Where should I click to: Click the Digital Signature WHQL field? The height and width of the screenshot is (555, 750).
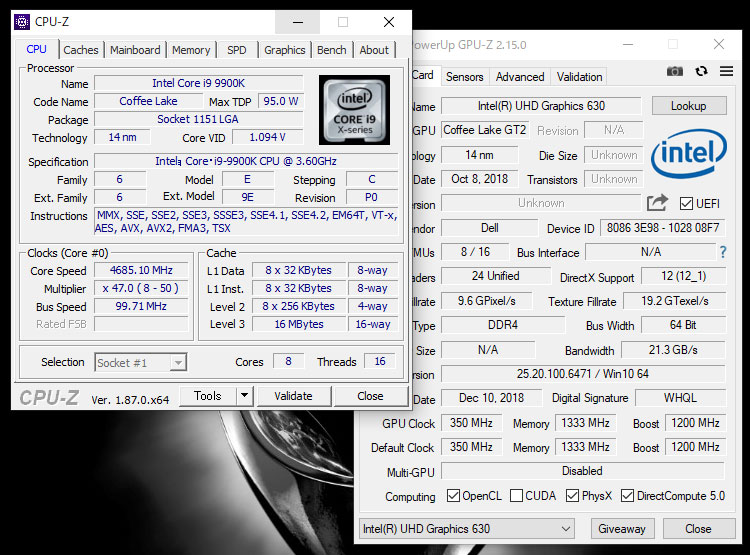[680, 398]
